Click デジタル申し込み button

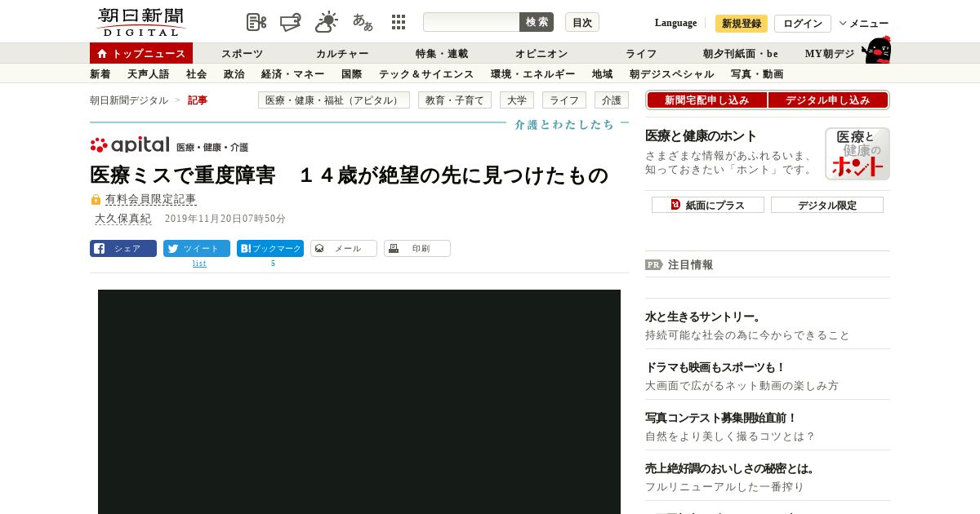point(828,100)
